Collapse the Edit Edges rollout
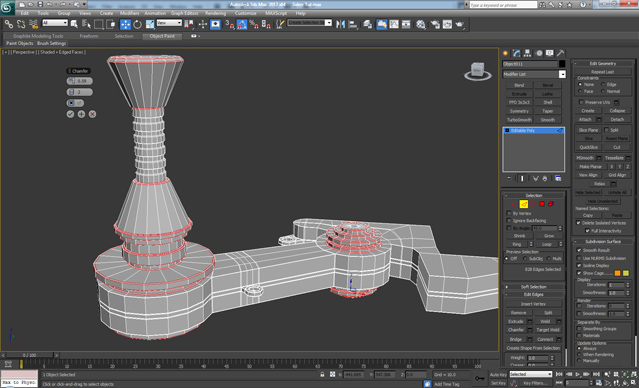 [x=534, y=294]
